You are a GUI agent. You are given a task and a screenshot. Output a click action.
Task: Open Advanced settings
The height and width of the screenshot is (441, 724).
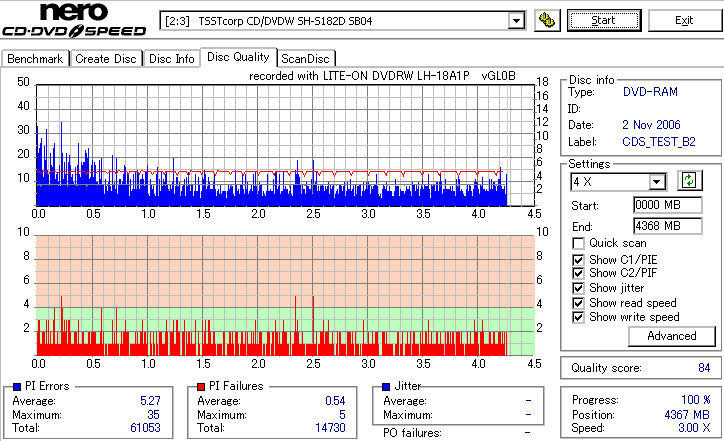click(x=672, y=336)
